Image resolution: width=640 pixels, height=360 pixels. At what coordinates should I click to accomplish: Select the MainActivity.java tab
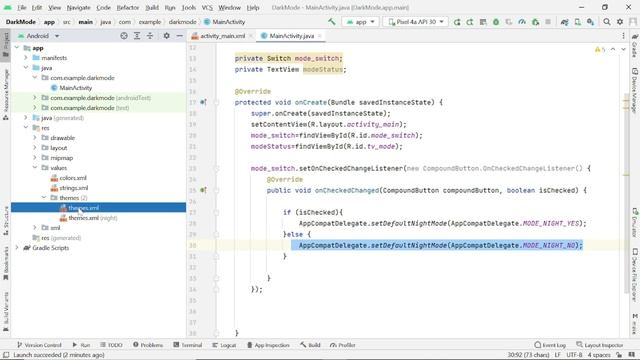[292, 36]
